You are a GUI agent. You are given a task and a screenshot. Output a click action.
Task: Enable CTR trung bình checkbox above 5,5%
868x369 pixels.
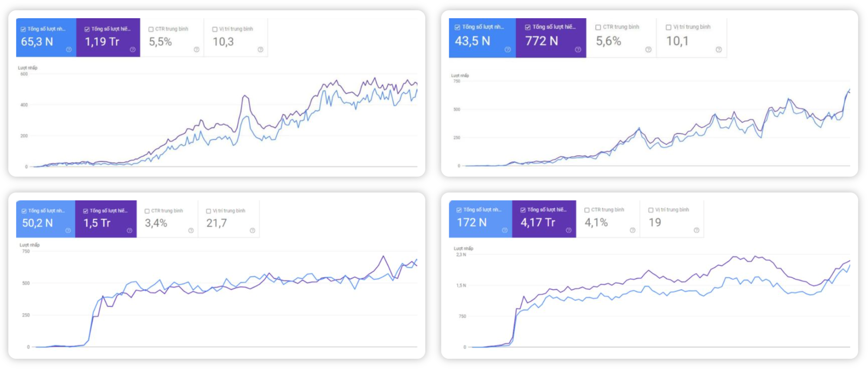(151, 30)
